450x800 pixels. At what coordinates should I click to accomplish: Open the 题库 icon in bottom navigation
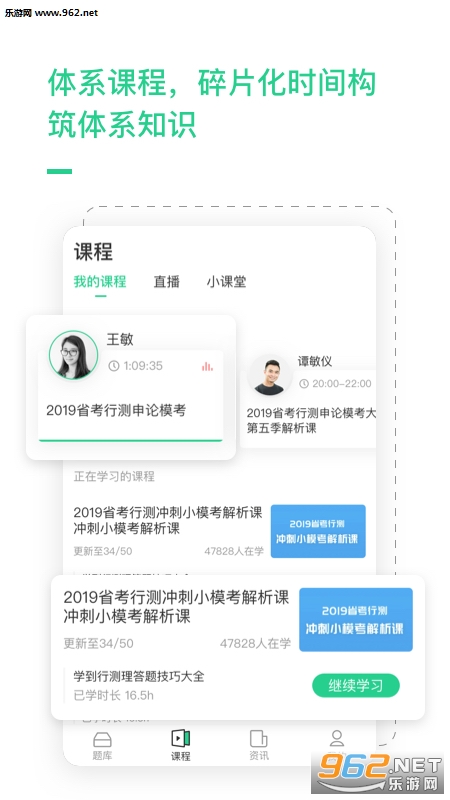tap(102, 739)
